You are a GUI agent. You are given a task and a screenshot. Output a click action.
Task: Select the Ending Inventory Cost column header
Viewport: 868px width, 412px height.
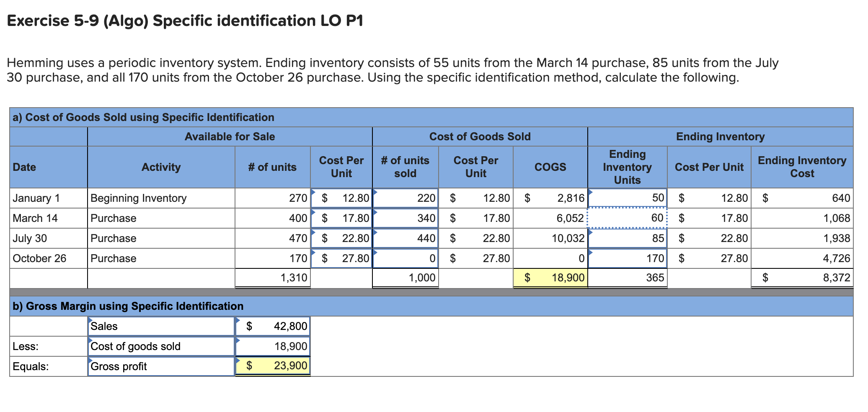[x=802, y=167]
